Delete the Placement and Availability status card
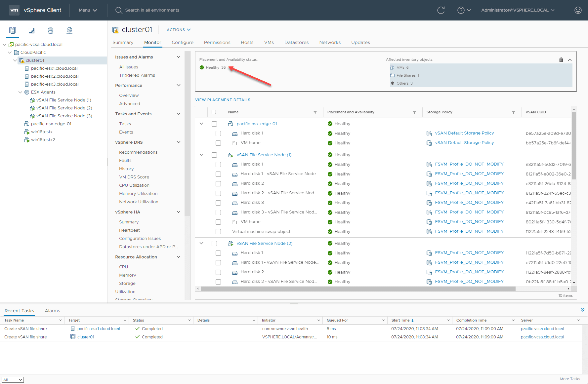This screenshot has width=588, height=384. pyautogui.click(x=561, y=59)
